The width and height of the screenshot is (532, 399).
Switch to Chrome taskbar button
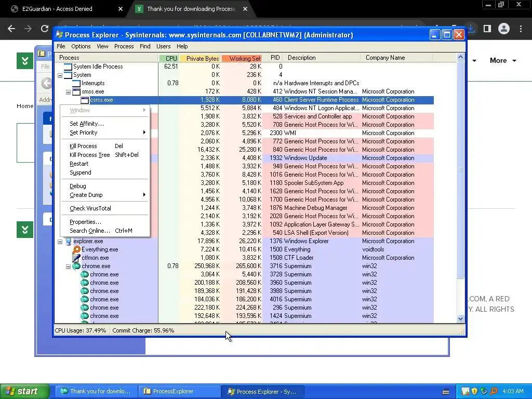(96, 392)
